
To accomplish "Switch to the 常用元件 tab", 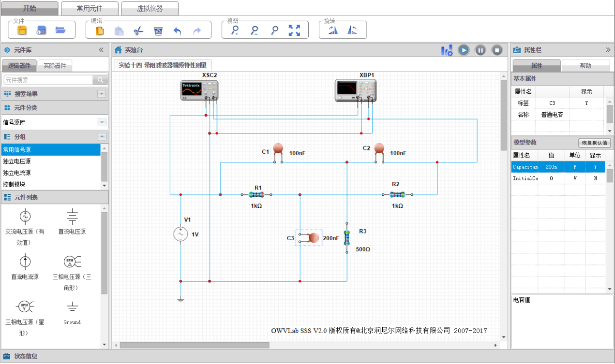I will click(x=90, y=8).
